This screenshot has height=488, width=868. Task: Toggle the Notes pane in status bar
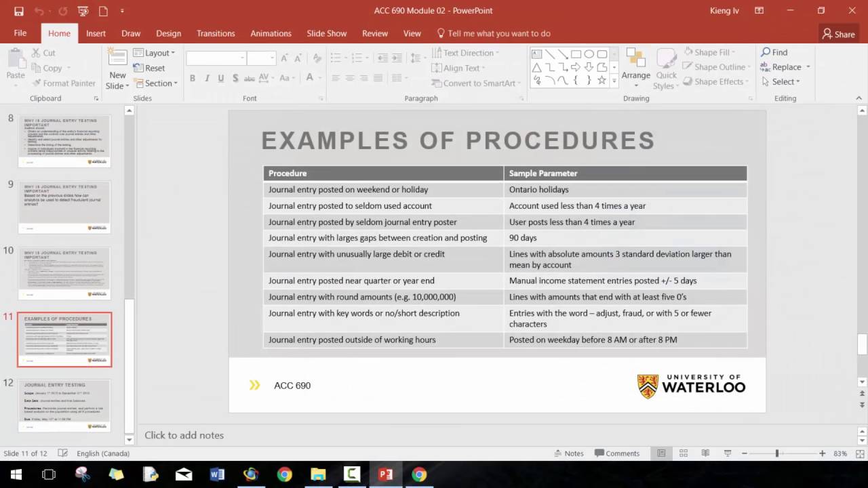(x=569, y=453)
